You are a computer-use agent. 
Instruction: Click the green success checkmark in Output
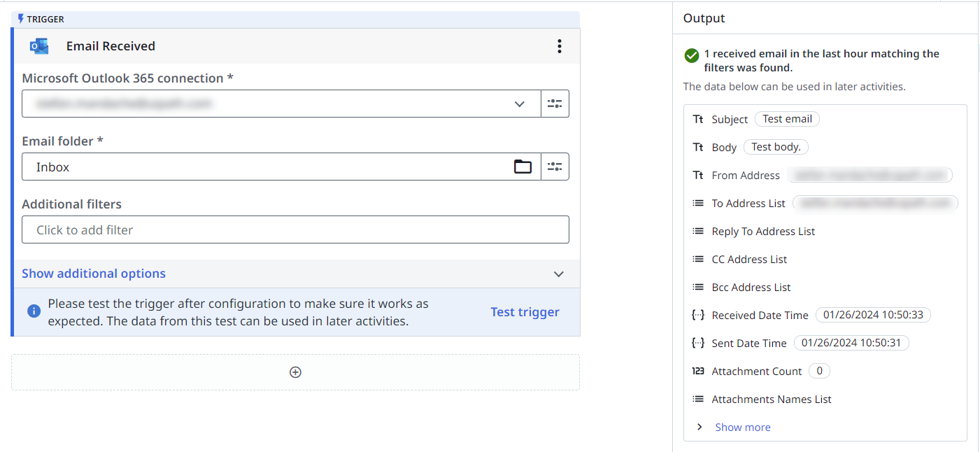click(x=692, y=55)
